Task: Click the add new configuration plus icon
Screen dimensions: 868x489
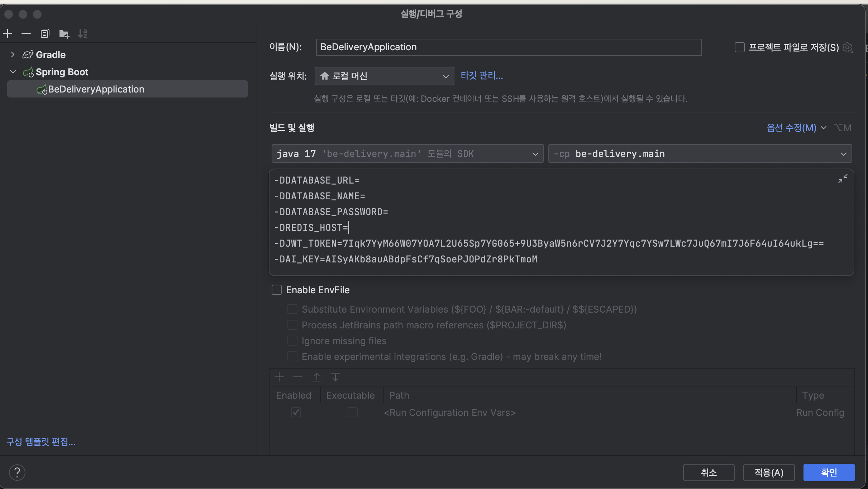Action: 8,34
